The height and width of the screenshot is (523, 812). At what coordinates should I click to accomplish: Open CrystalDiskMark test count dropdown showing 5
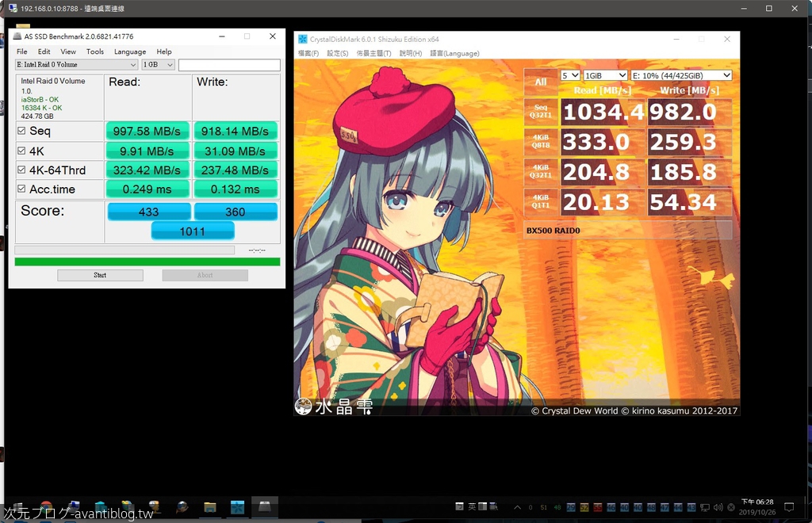coord(569,75)
